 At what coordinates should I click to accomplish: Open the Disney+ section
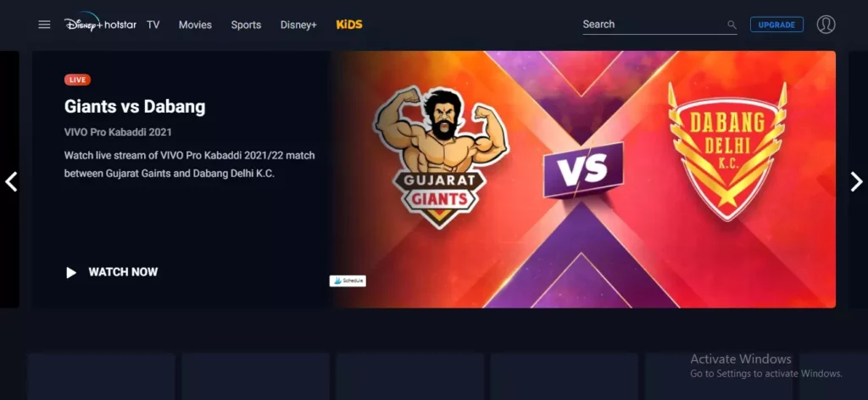298,25
